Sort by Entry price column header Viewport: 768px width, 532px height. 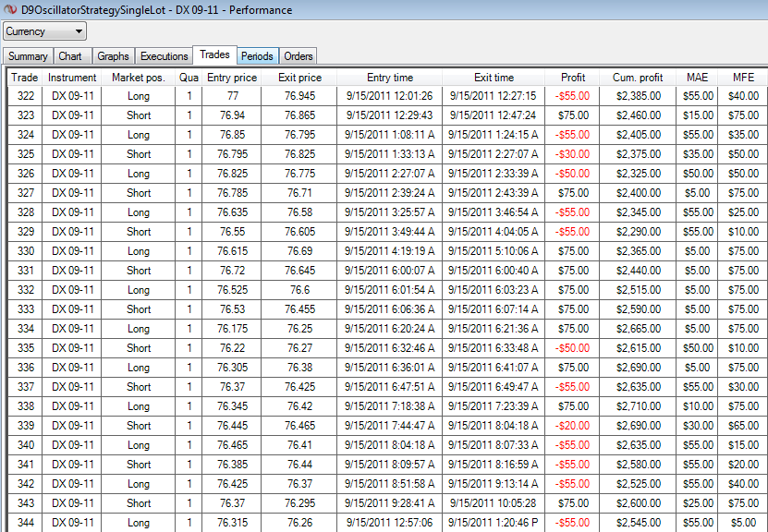232,78
